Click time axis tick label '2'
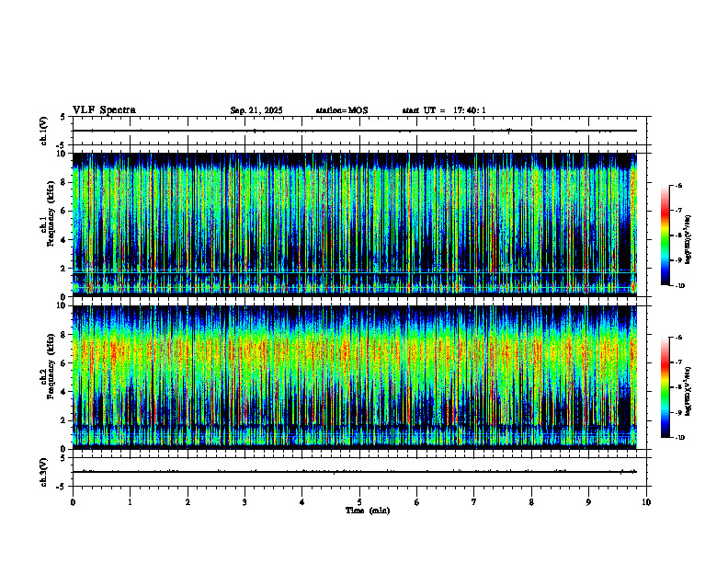728x563 pixels. (x=188, y=502)
